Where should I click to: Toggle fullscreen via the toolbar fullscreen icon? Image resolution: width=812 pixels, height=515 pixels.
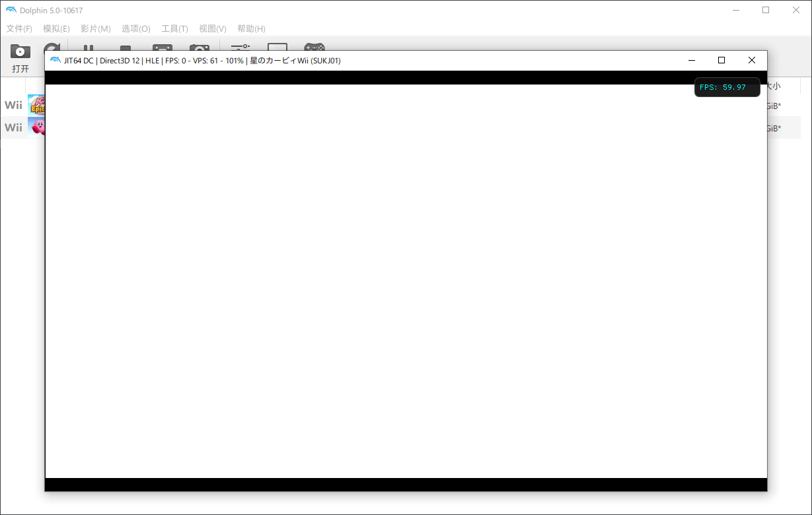(162, 48)
